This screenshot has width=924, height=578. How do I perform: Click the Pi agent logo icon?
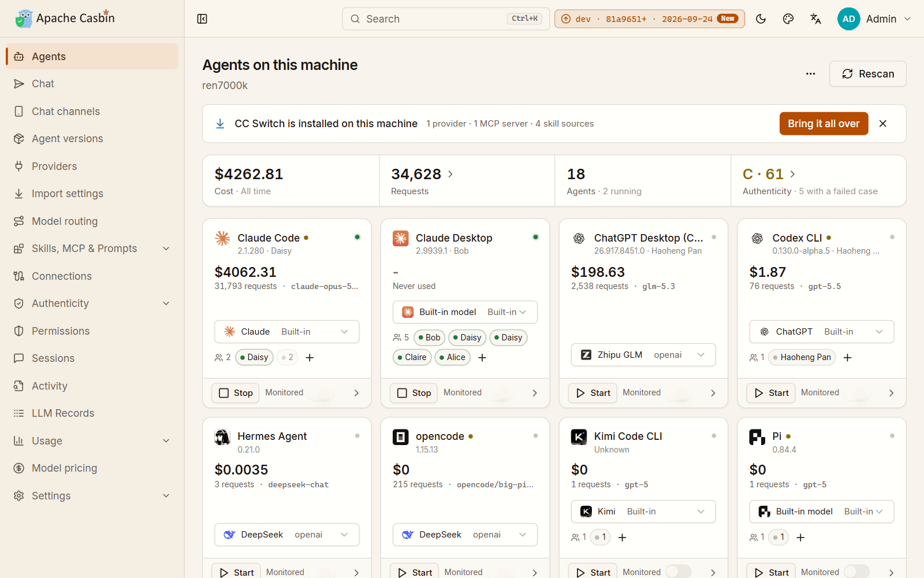(757, 437)
